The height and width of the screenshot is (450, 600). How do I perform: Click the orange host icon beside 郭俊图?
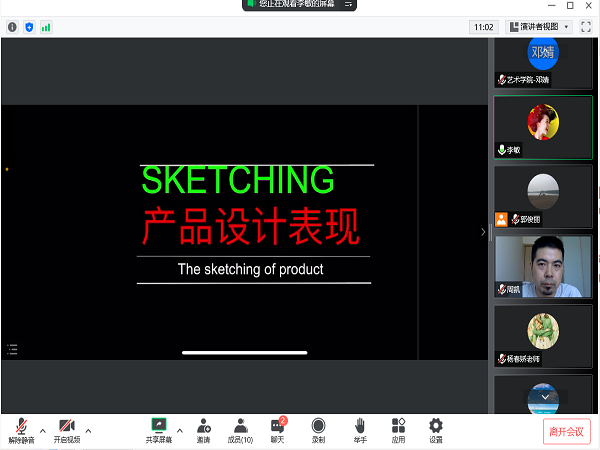tap(501, 220)
